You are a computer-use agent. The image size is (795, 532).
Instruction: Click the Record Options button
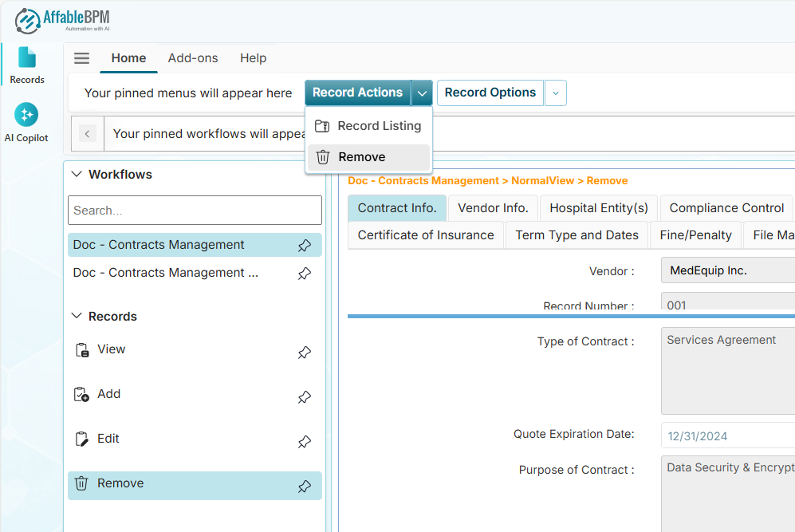tap(490, 93)
